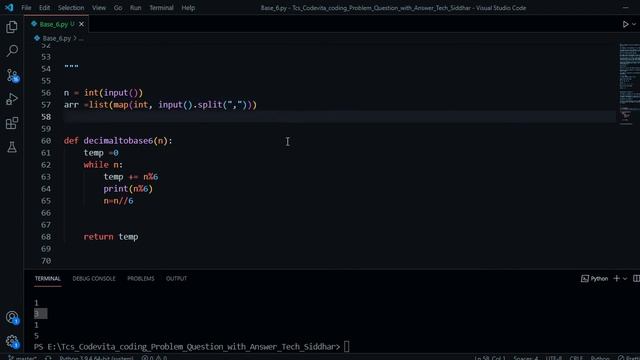Click line number 56 in gutter
Screen dimensions: 640x360
click(x=46, y=93)
